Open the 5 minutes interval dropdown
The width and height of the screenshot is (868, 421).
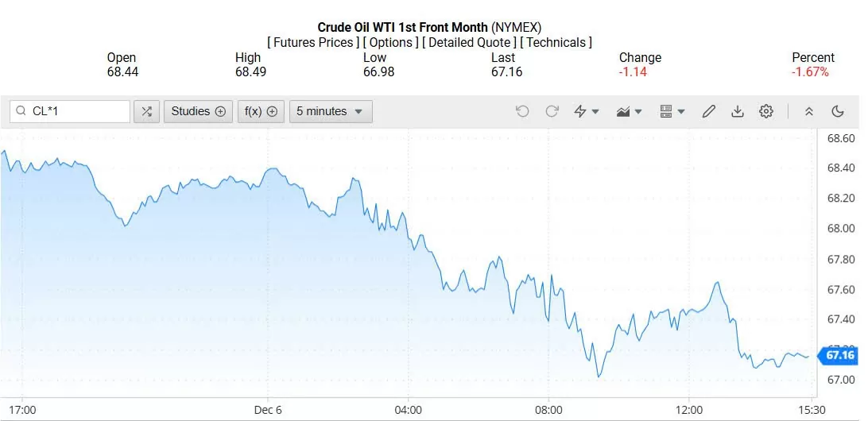[x=331, y=111]
